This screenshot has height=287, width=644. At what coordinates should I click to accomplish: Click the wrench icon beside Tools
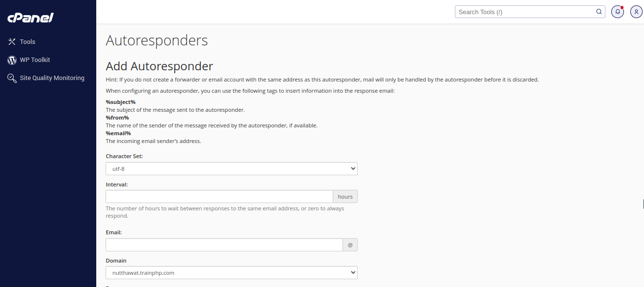pos(12,42)
